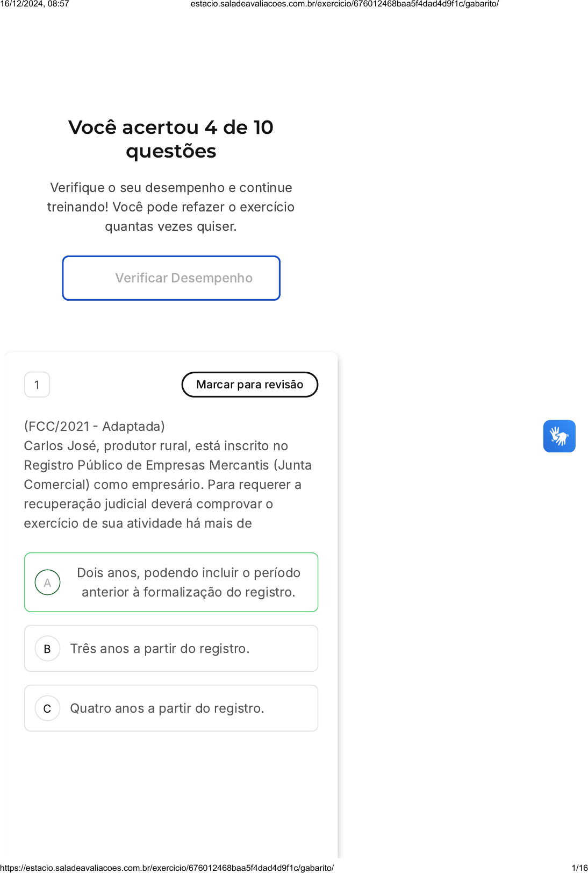
Task: Select the letter C answer circle
Action: click(x=47, y=708)
